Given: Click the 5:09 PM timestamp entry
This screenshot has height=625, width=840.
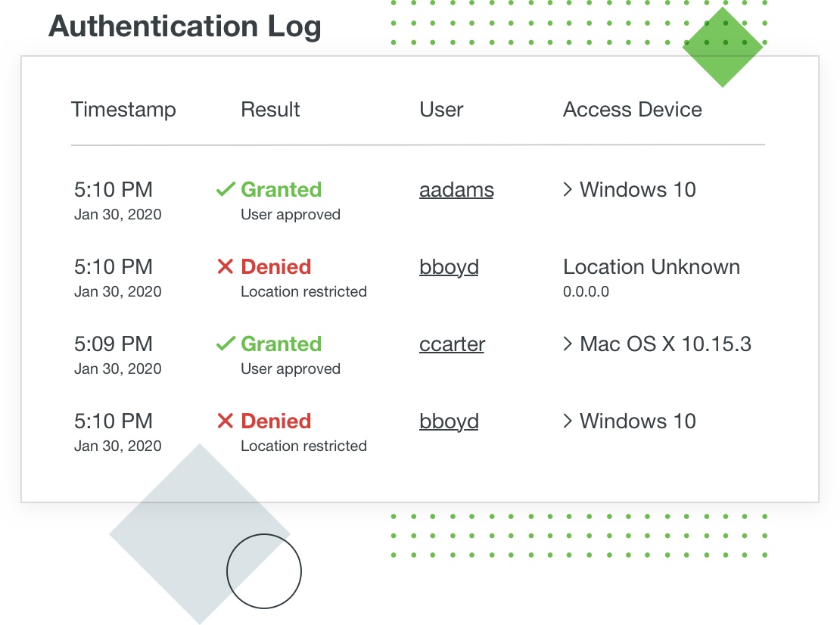Looking at the screenshot, I should click(114, 344).
